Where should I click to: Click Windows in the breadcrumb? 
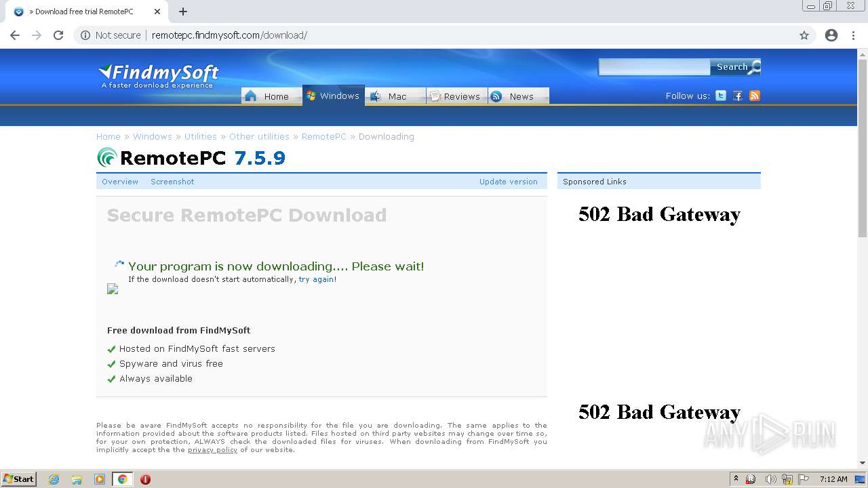point(153,136)
